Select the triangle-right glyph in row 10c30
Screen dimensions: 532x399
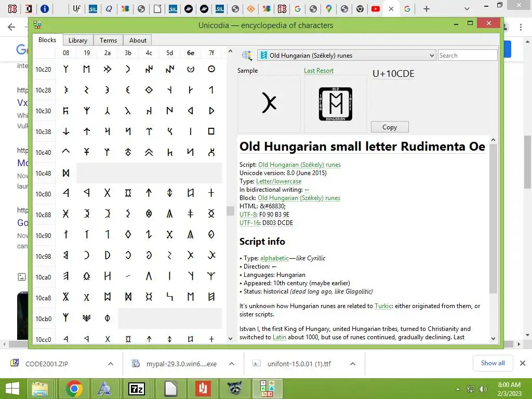click(x=211, y=111)
